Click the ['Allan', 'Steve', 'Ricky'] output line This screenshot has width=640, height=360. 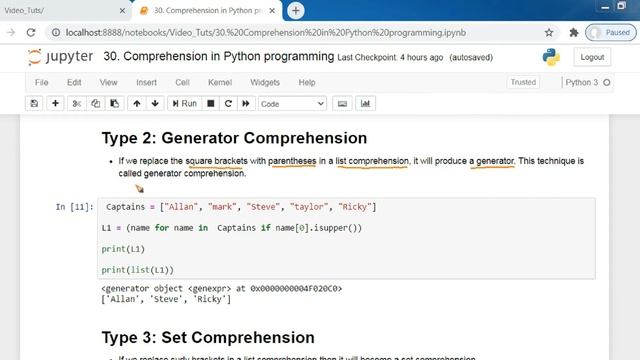(166, 299)
